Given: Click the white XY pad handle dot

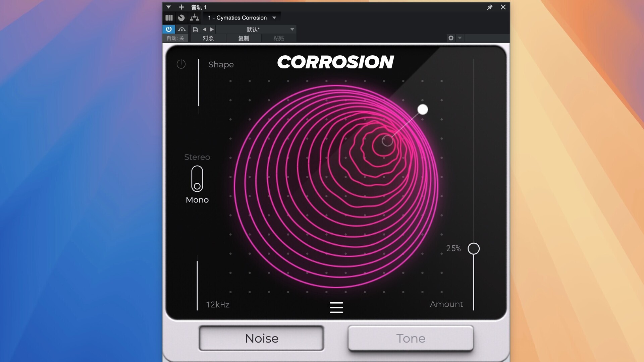Looking at the screenshot, I should coord(423,109).
